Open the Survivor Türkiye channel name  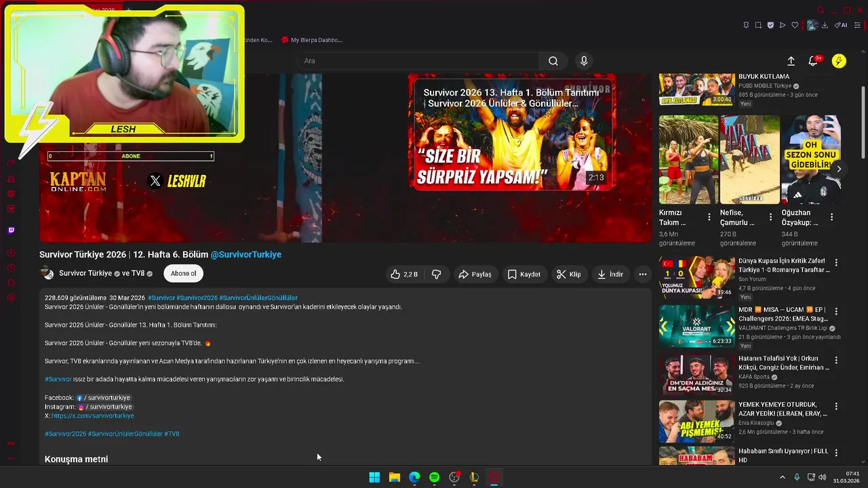pyautogui.click(x=85, y=273)
